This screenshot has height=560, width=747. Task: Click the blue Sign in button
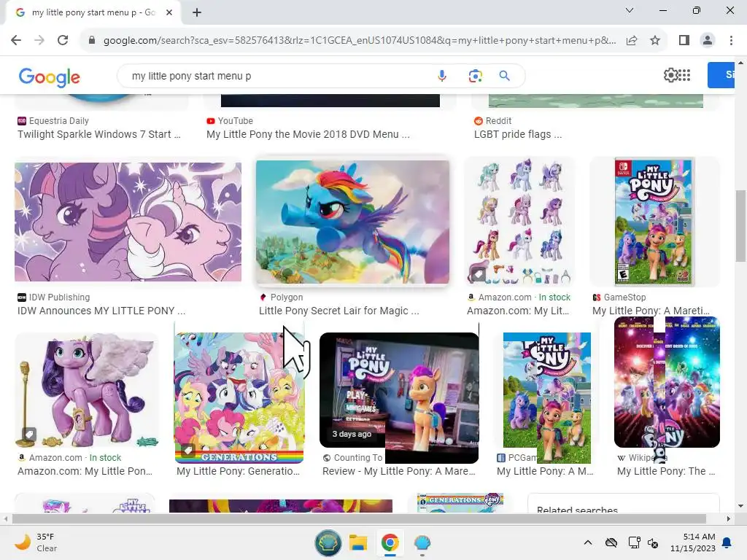click(x=721, y=75)
